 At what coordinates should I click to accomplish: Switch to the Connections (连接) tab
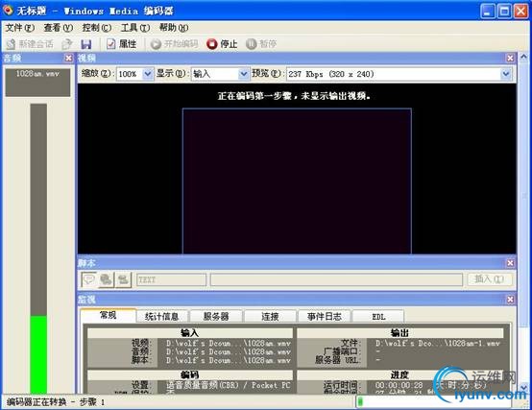click(x=270, y=317)
